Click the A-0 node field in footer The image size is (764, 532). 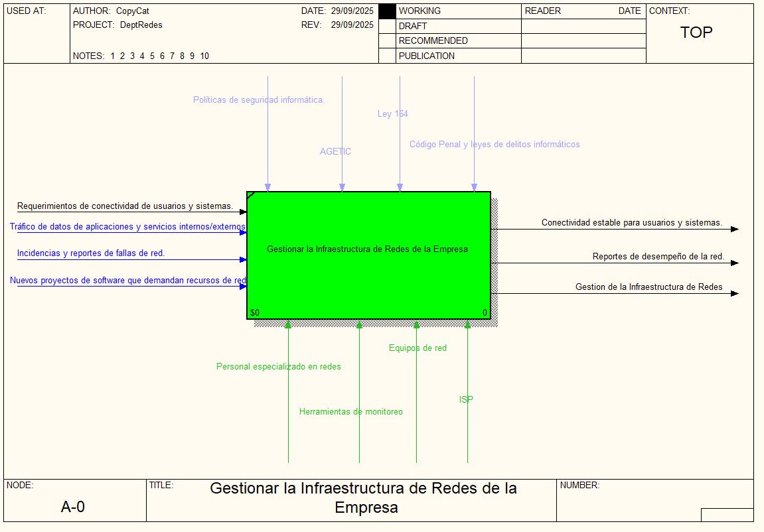pos(73,507)
